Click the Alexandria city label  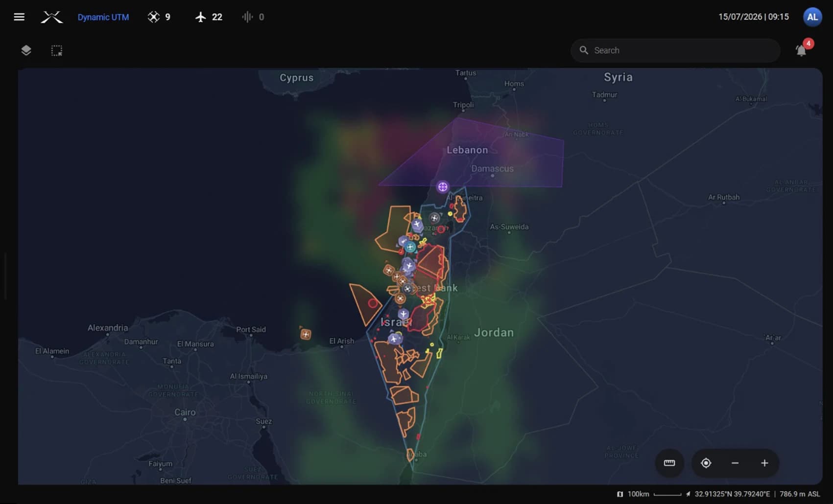[x=108, y=328]
